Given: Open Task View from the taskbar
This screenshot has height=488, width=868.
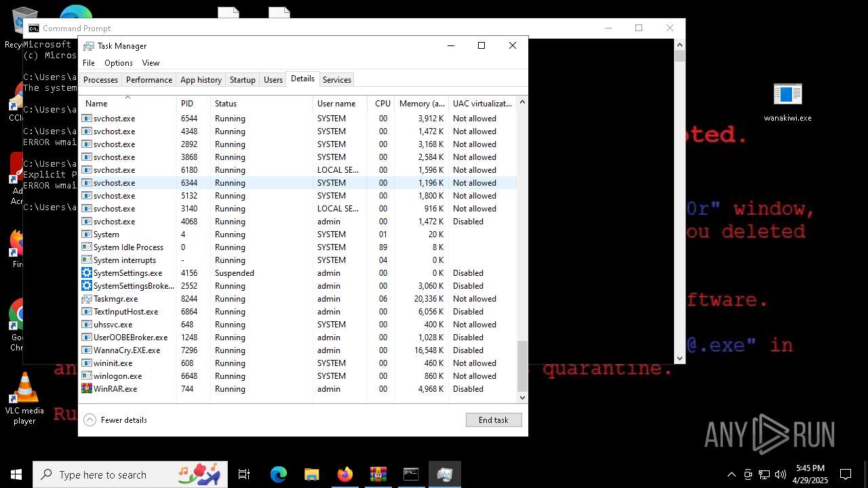Looking at the screenshot, I should tap(244, 474).
